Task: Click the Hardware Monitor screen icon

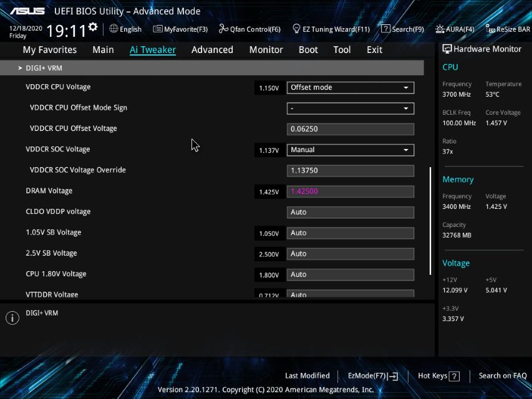Action: tap(447, 49)
